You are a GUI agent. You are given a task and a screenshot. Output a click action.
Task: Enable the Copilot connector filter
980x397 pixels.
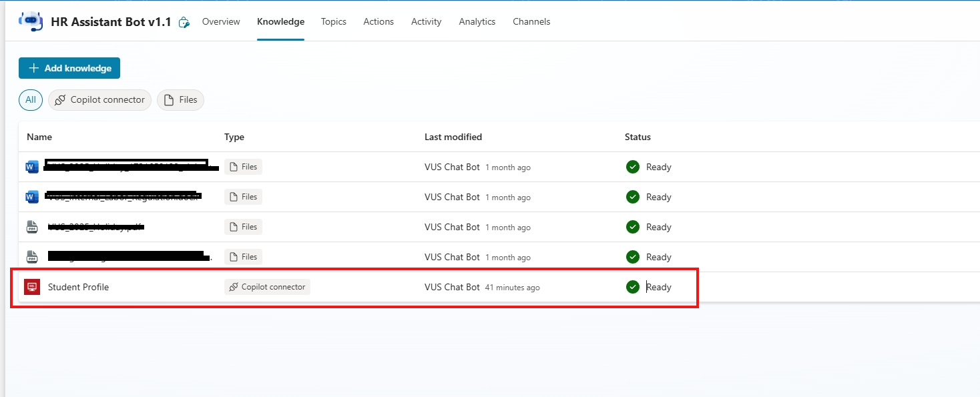pyautogui.click(x=99, y=99)
